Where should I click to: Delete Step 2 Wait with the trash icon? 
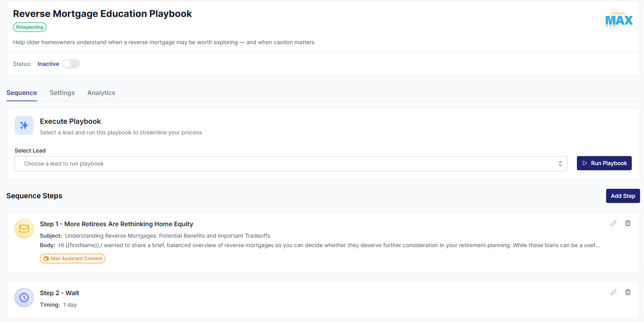pos(628,292)
